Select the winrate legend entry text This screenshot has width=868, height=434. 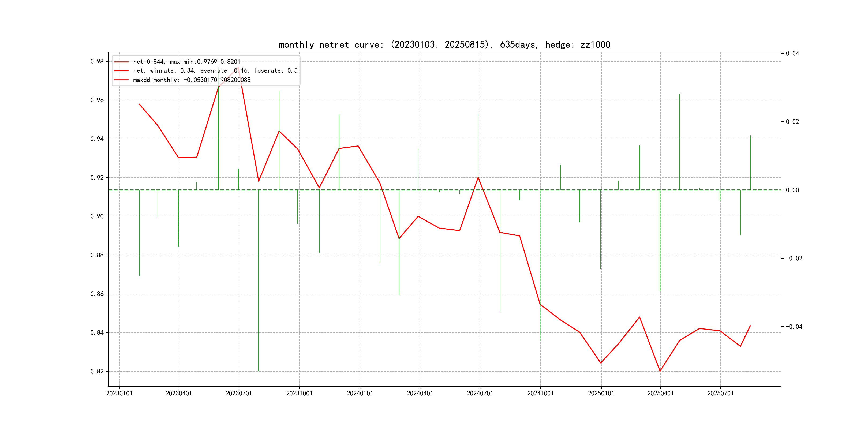pyautogui.click(x=215, y=71)
